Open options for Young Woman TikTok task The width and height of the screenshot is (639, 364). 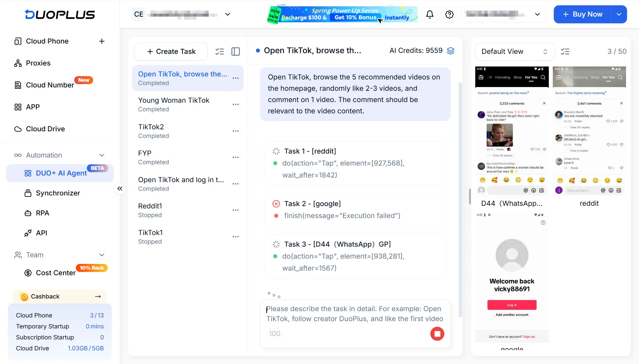click(x=236, y=104)
